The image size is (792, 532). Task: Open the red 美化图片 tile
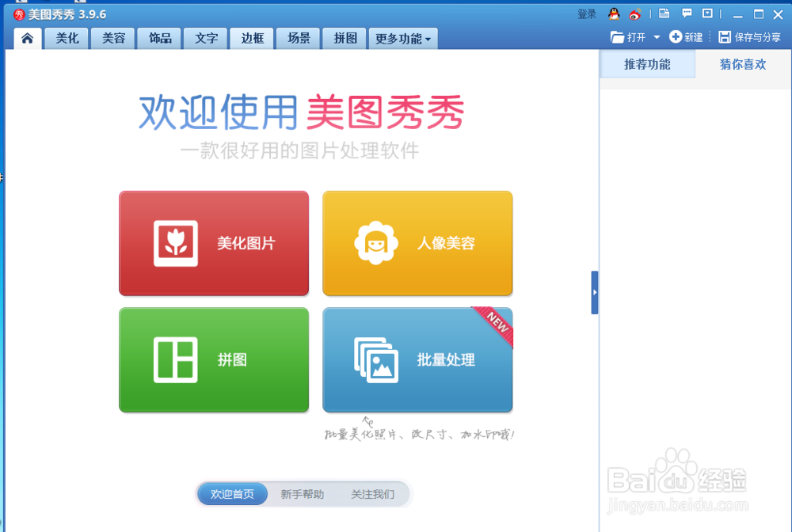214,243
